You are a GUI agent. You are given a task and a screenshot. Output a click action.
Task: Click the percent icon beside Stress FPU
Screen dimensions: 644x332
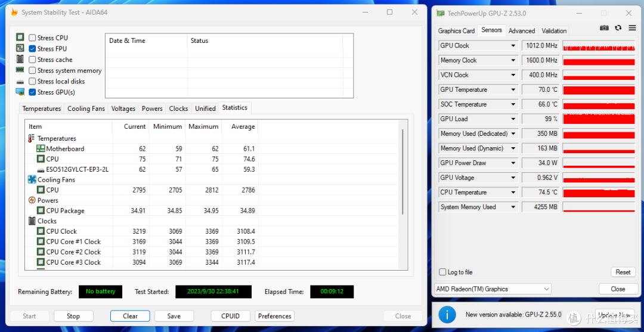click(20, 48)
